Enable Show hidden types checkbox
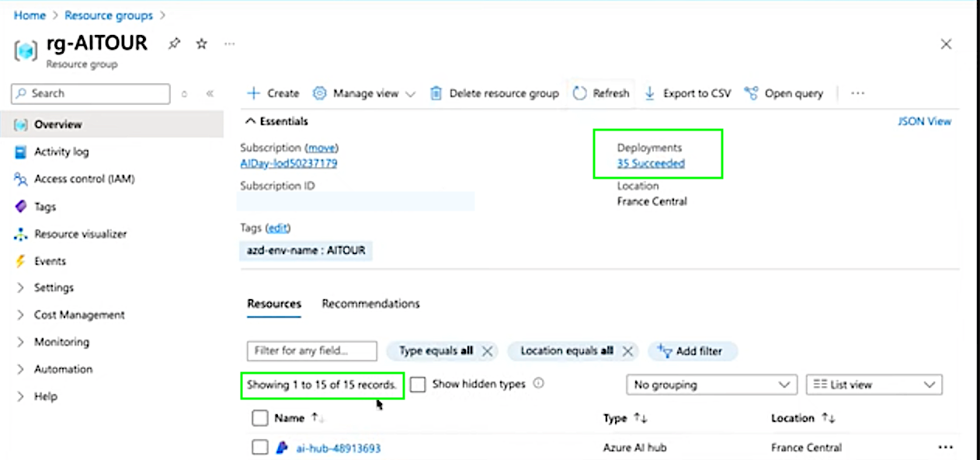Viewport: 980px width, 460px height. [x=418, y=385]
